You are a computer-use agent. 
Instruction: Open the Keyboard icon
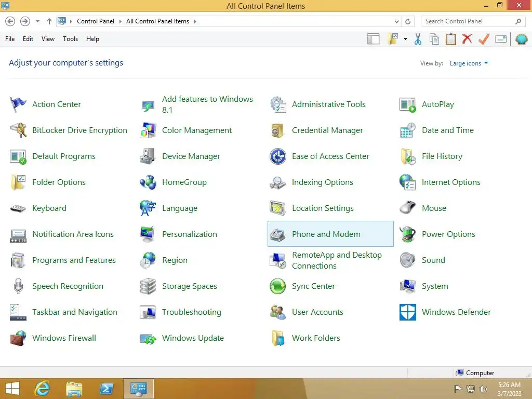(18, 208)
